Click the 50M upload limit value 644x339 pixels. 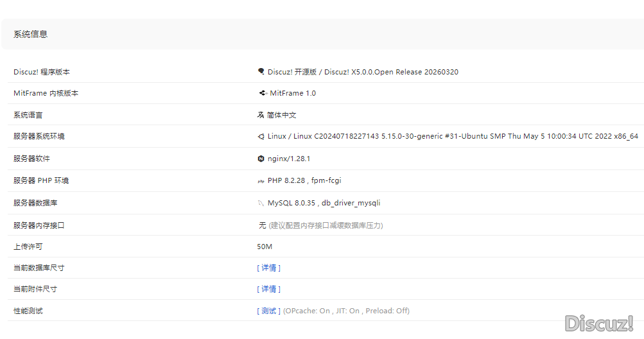pos(265,247)
